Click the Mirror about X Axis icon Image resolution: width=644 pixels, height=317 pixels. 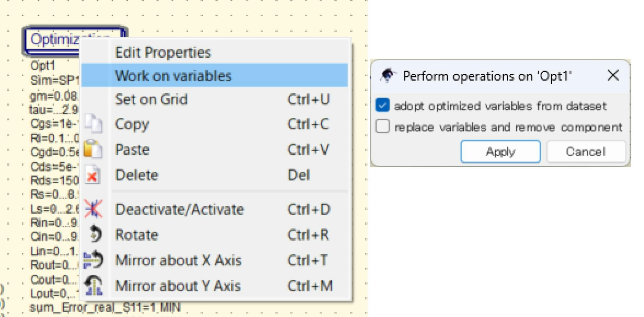pos(94,260)
